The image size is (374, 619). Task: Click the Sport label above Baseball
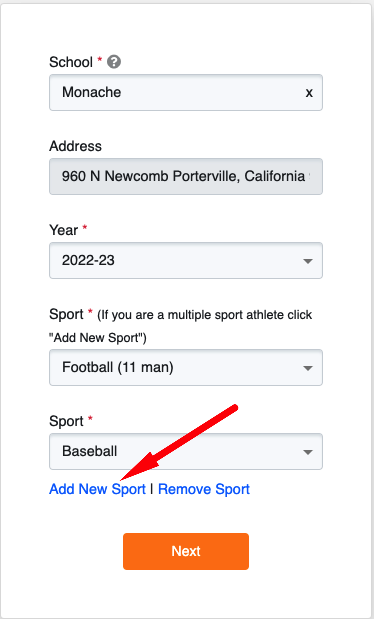tap(66, 421)
